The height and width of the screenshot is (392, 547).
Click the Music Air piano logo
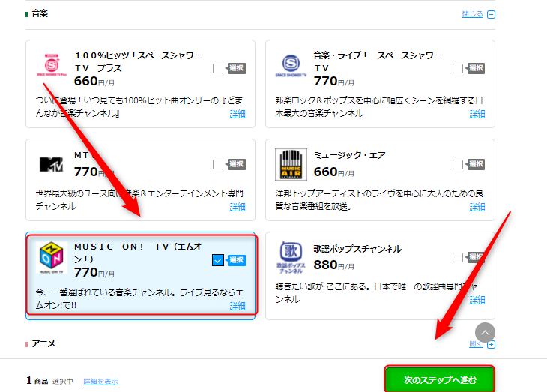[x=291, y=164]
